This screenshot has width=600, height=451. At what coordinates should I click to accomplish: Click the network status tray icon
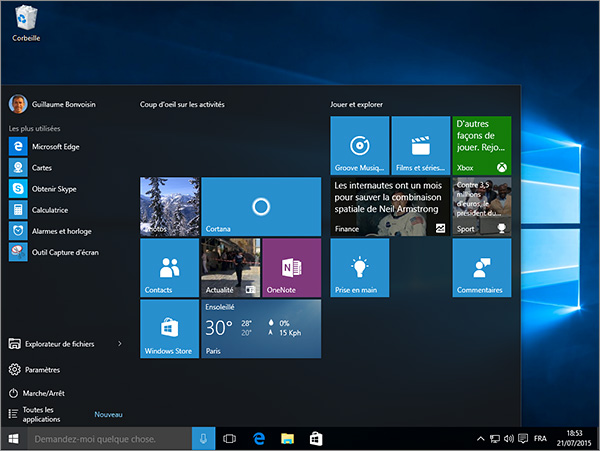coord(495,439)
